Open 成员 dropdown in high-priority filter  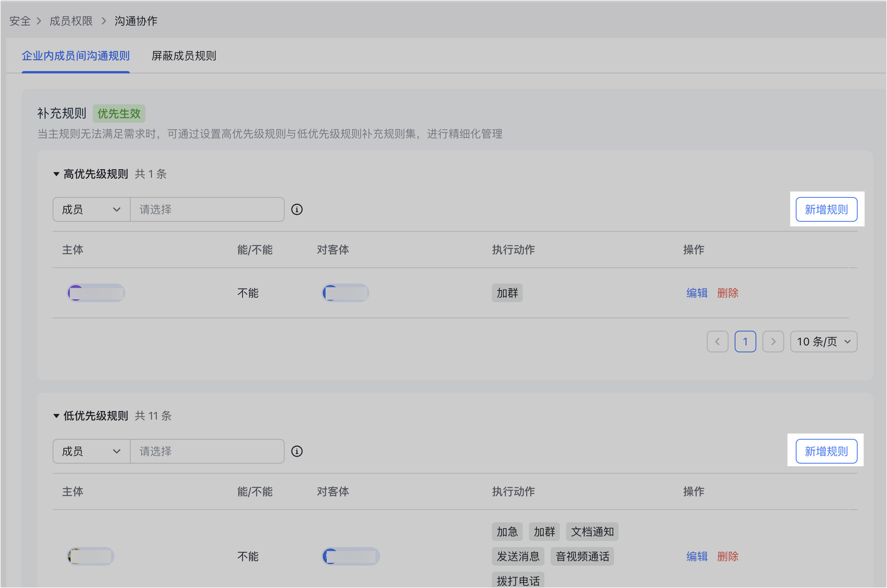(92, 209)
